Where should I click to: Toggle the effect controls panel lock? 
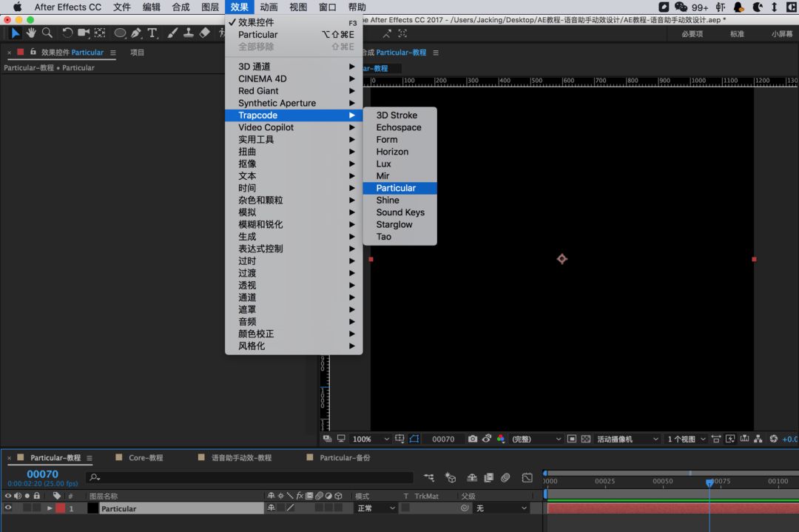coord(33,52)
